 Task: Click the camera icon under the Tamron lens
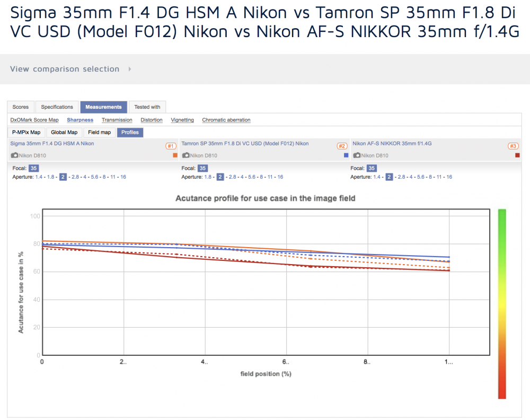[x=185, y=155]
